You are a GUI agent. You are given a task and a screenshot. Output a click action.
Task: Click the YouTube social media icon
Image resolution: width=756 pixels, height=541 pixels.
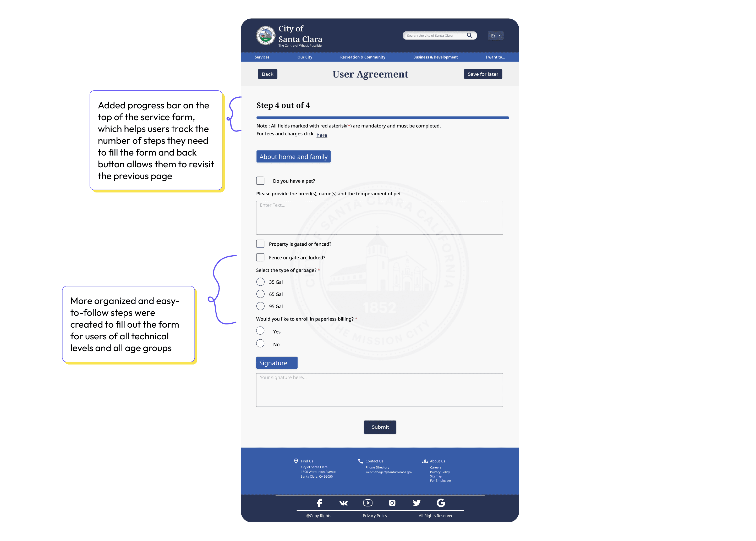point(368,502)
